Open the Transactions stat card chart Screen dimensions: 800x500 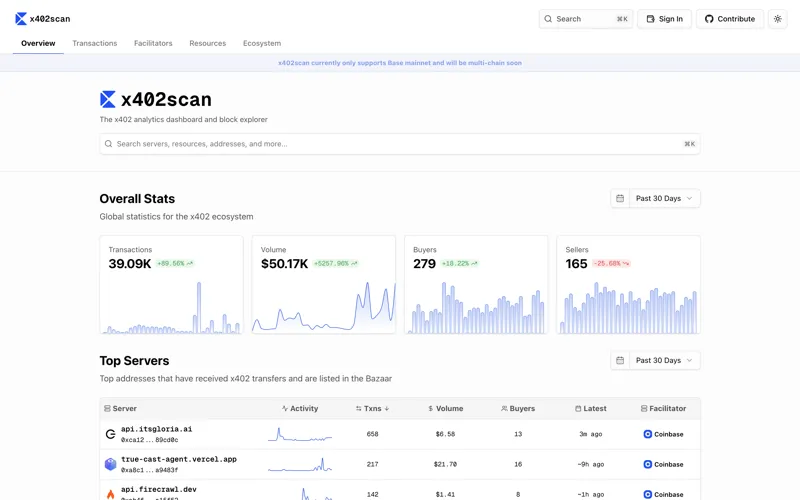click(171, 305)
